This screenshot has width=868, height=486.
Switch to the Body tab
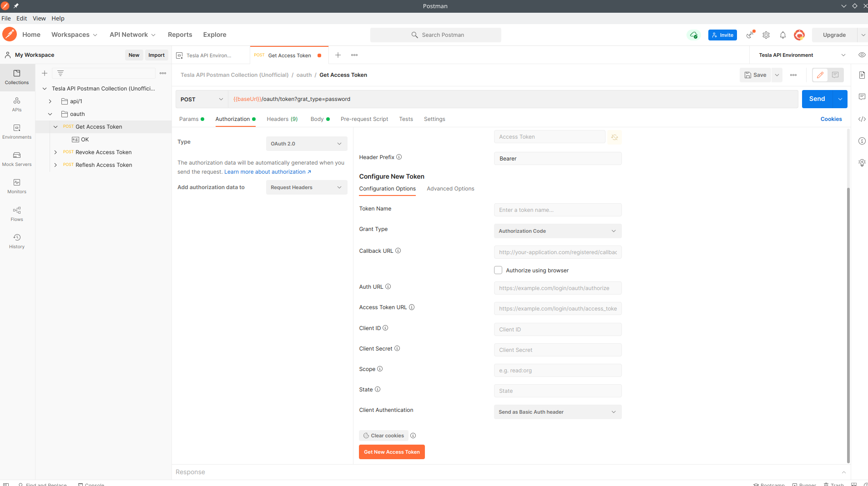point(320,119)
